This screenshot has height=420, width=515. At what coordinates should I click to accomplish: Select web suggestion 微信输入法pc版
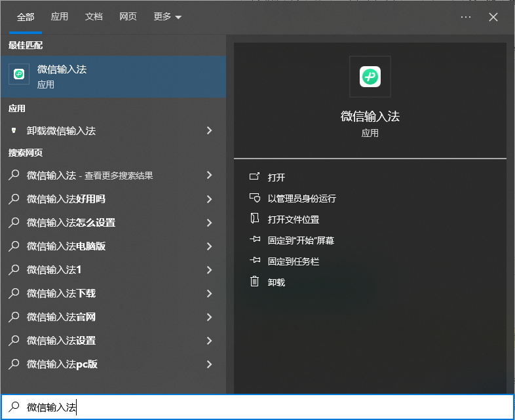[62, 364]
